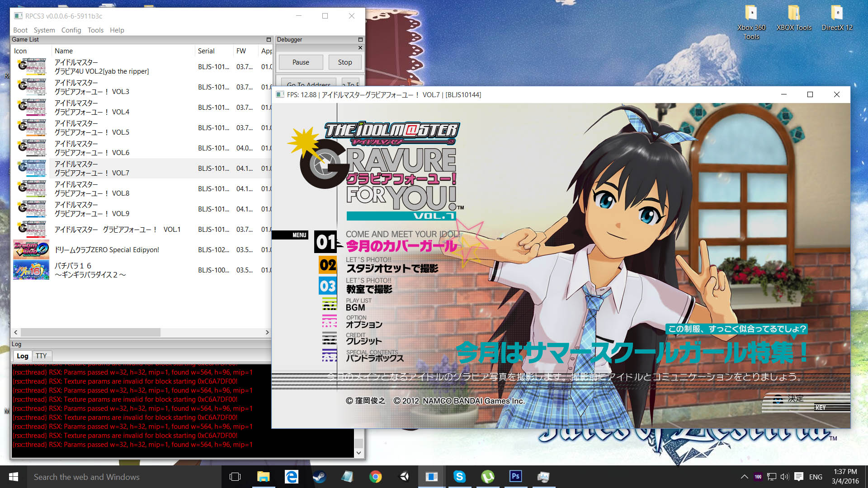Open uTorrent from the taskbar
This screenshot has height=488, width=868.
(488, 477)
